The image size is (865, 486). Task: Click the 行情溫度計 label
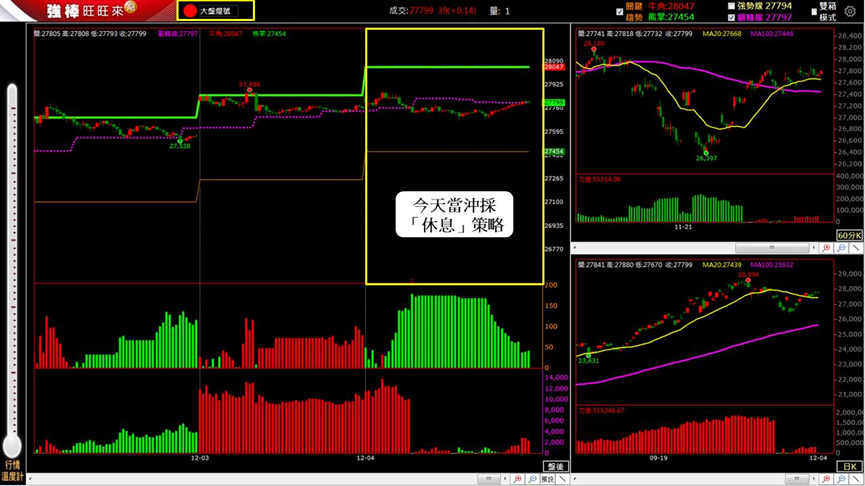(x=12, y=471)
